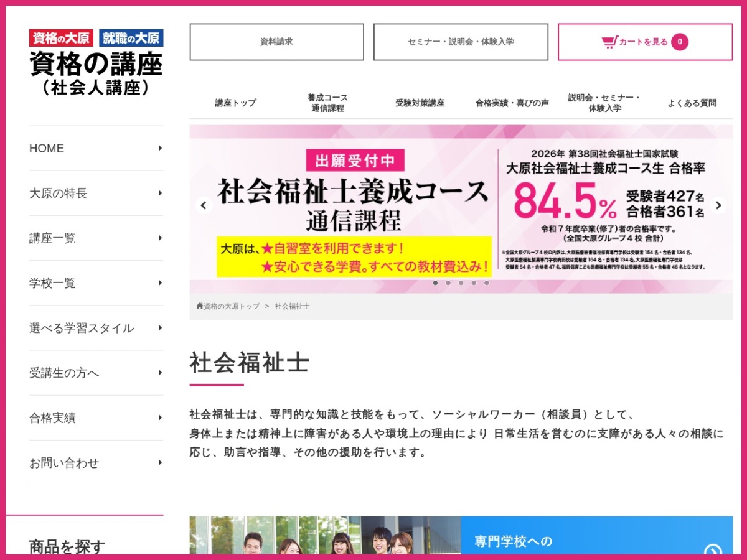Click the 商品を探す sidebar heading
Screen dimensions: 747x560
click(x=67, y=546)
